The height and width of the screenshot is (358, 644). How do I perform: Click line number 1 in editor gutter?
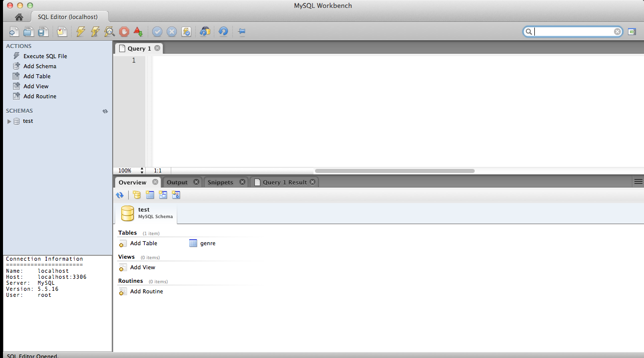134,60
